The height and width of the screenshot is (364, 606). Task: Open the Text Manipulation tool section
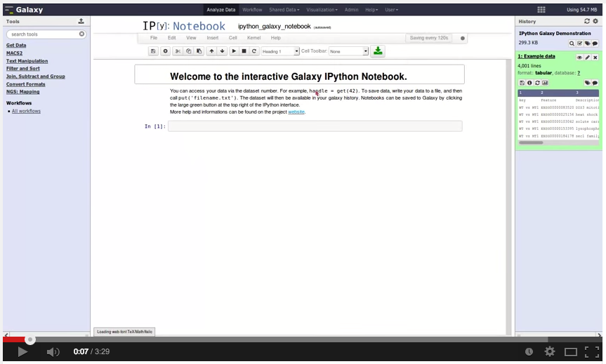click(x=27, y=61)
